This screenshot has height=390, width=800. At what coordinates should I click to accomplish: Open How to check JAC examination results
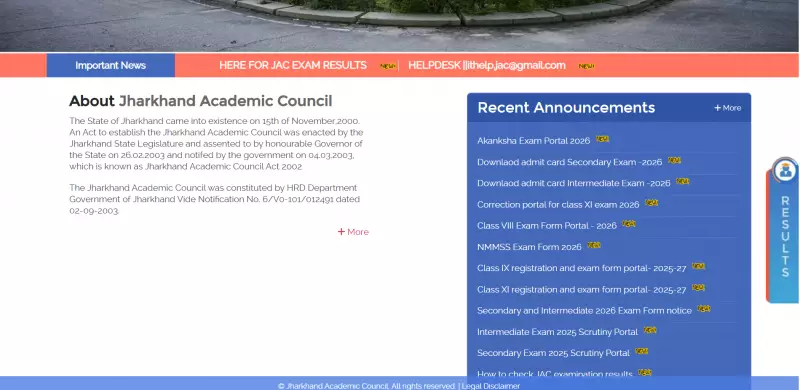point(555,374)
